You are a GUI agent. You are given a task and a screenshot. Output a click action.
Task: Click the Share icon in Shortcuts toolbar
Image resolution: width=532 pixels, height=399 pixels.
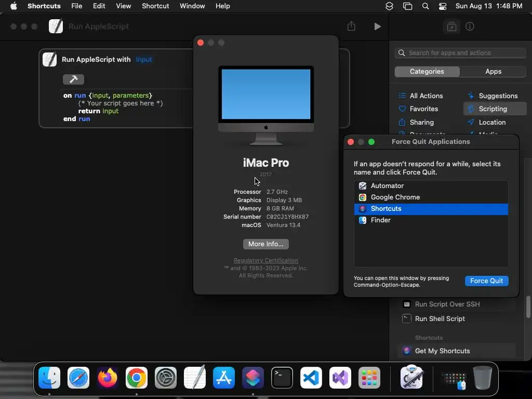tap(352, 26)
